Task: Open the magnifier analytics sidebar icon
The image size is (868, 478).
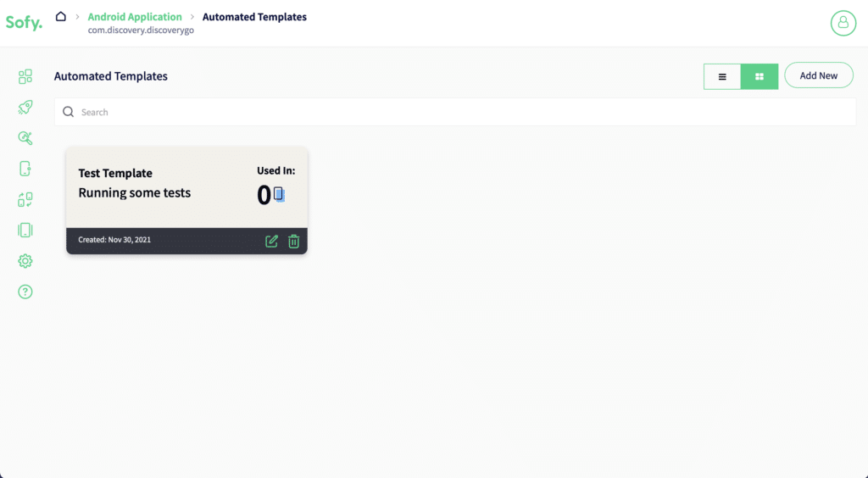Action: click(x=25, y=138)
